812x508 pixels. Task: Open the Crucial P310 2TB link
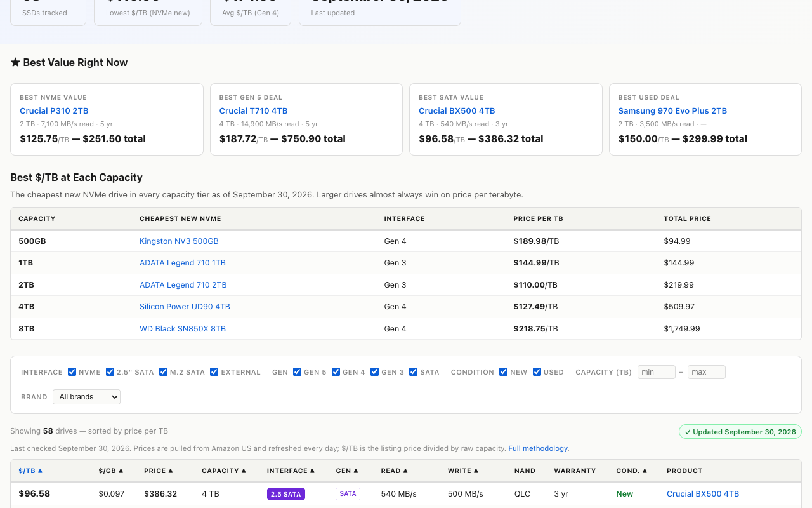(x=54, y=110)
